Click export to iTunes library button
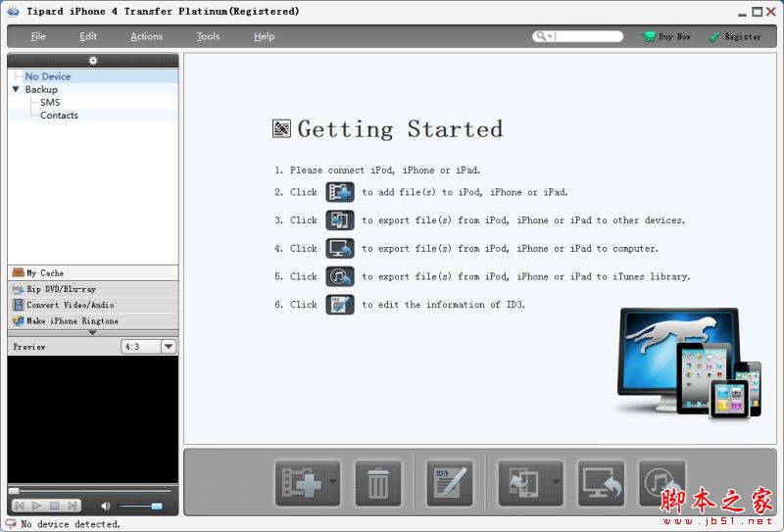The height and width of the screenshot is (532, 784). [x=661, y=483]
